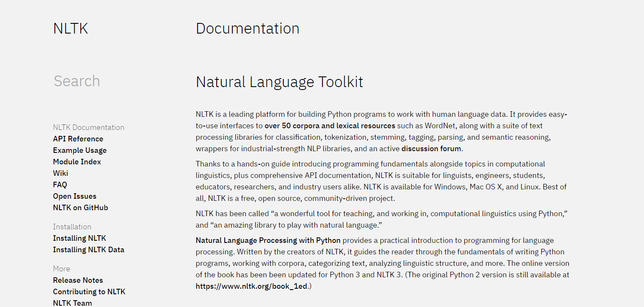Viewport: 644px width, 307px height.
Task: Open 'Natural Language Processing with Python' book link
Action: click(268, 240)
